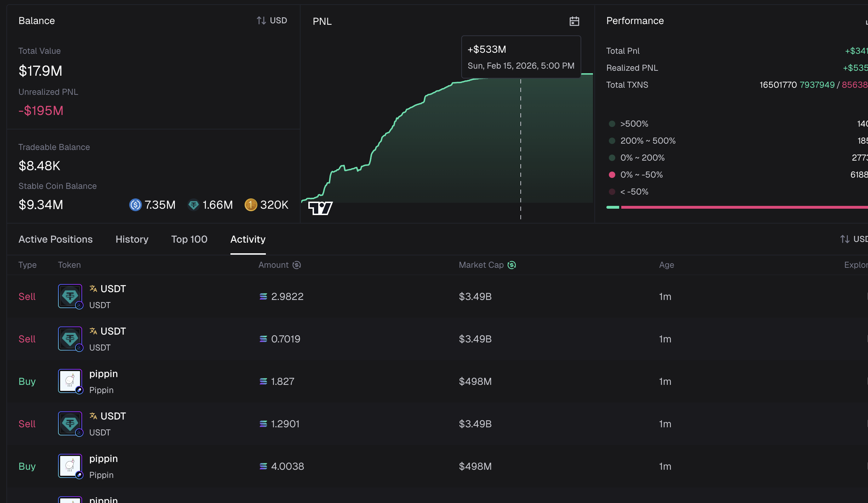Click the USDC stablecoin icon showing 7.35M
The height and width of the screenshot is (503, 868).
click(135, 205)
